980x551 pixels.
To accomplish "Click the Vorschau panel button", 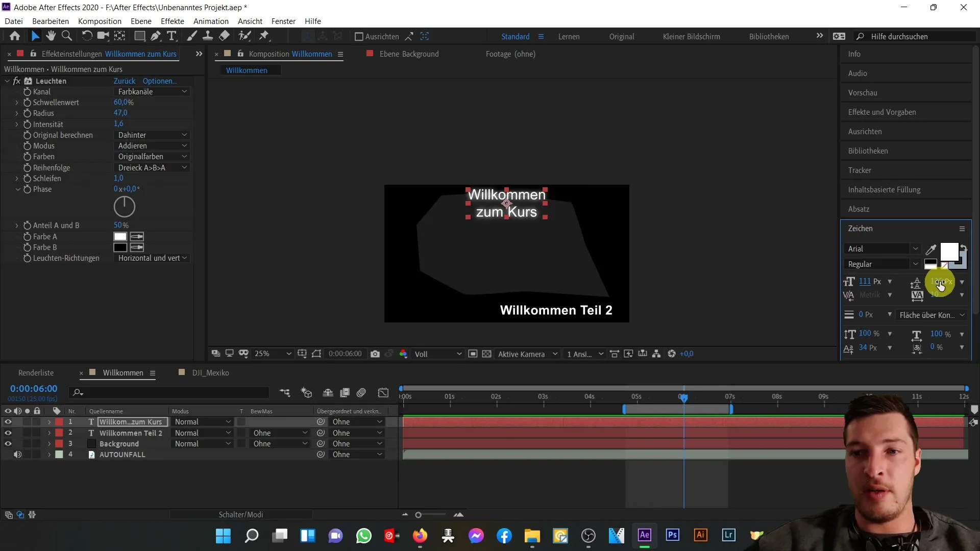I will pyautogui.click(x=864, y=92).
